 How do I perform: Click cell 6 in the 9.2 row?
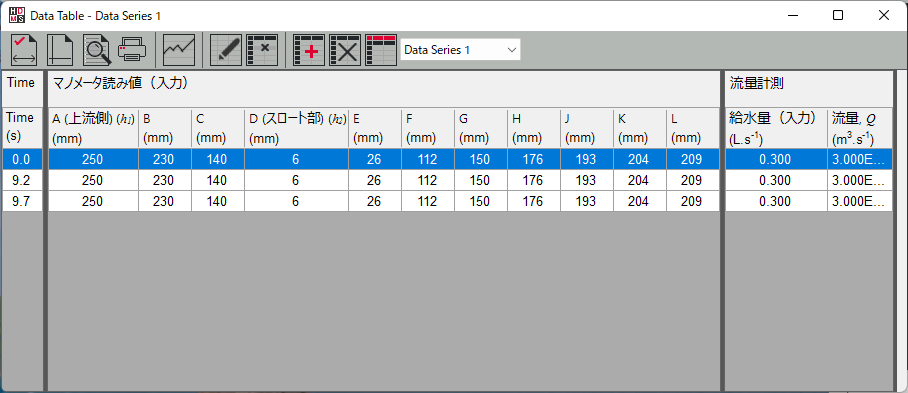[x=296, y=181]
